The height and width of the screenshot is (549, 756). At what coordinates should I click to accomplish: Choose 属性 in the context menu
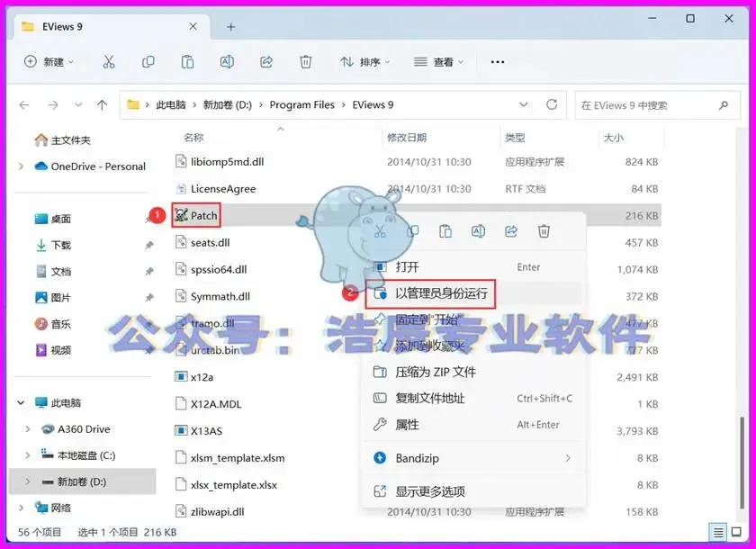[x=472, y=425]
